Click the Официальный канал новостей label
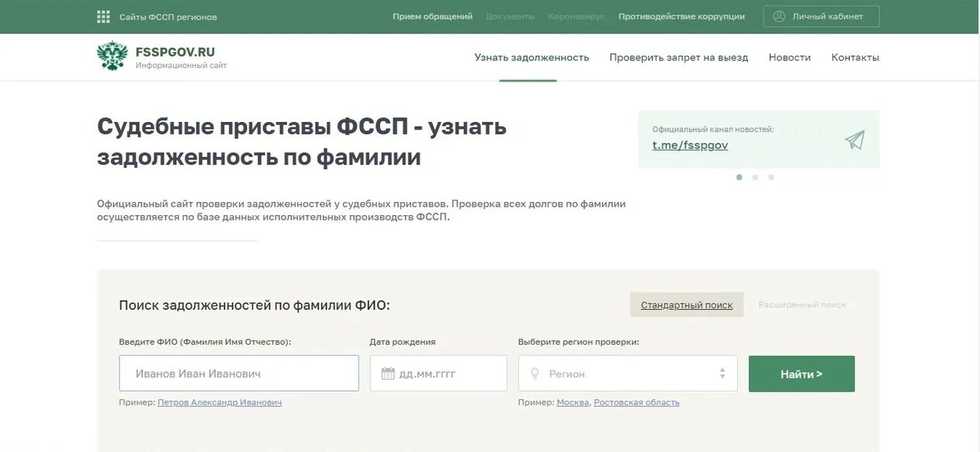Image resolution: width=980 pixels, height=452 pixels. point(713,130)
